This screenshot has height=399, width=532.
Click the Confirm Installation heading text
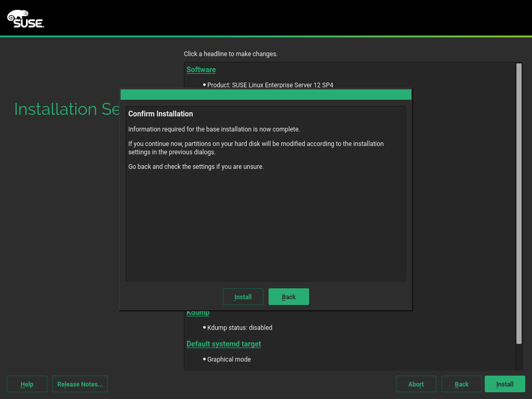point(161,114)
